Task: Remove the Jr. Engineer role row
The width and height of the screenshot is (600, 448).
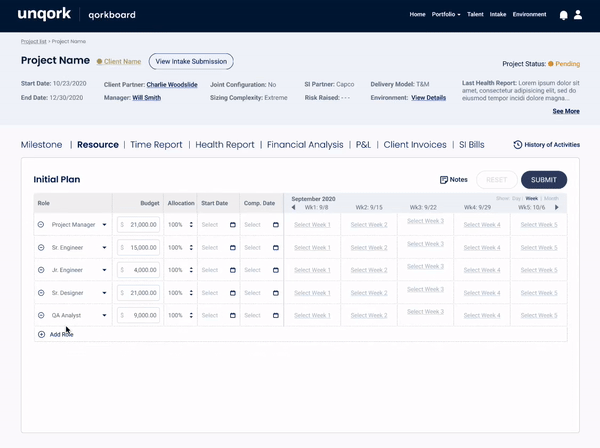Action: (41, 270)
